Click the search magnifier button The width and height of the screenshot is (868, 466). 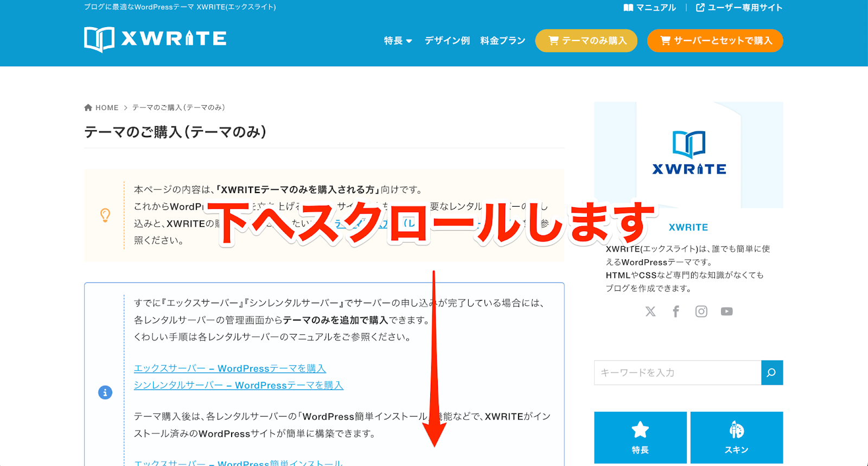[x=772, y=373]
